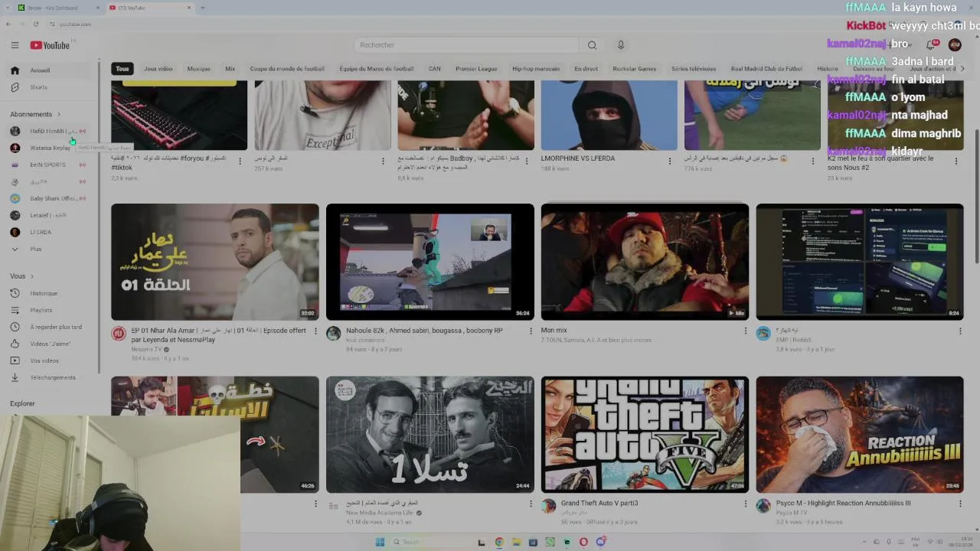
Task: Open the HaFiD HimMi channel subscription
Action: tap(51, 131)
